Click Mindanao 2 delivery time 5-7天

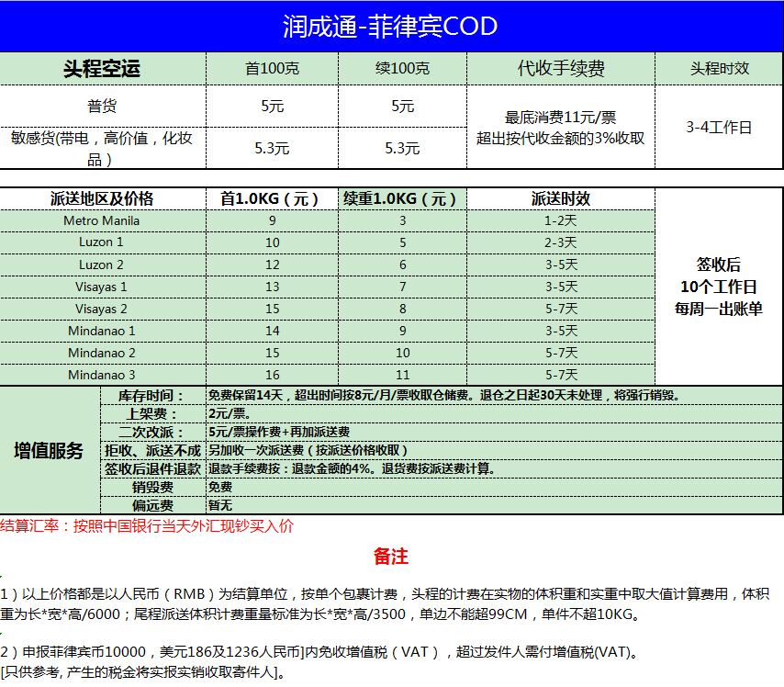click(x=561, y=353)
